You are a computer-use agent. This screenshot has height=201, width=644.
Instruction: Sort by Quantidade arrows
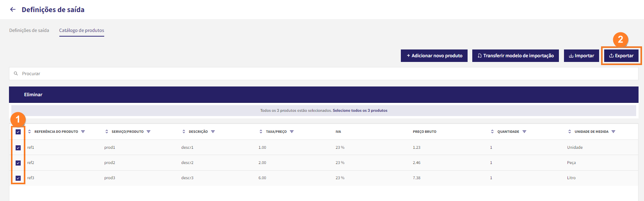pos(492,132)
